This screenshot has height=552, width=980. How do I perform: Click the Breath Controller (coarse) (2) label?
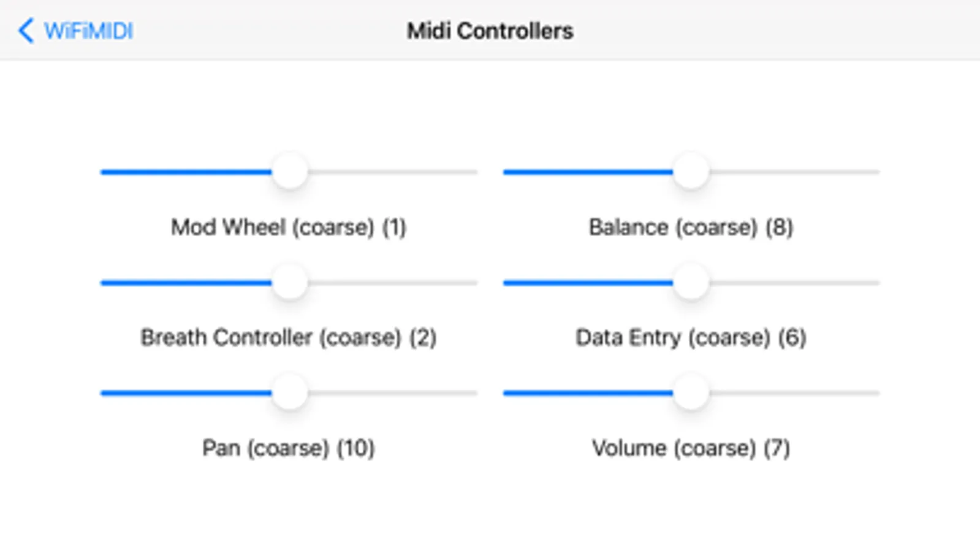pos(289,337)
